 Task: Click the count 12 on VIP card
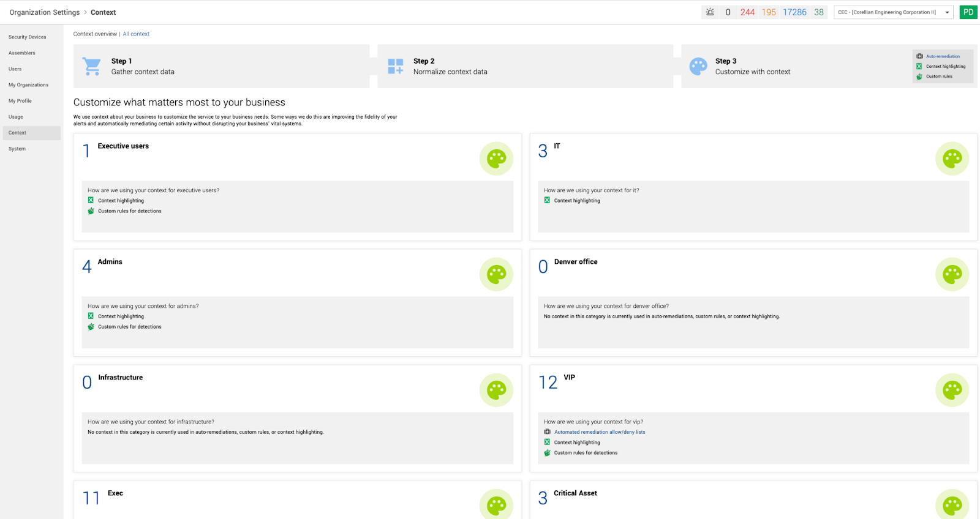click(x=548, y=383)
